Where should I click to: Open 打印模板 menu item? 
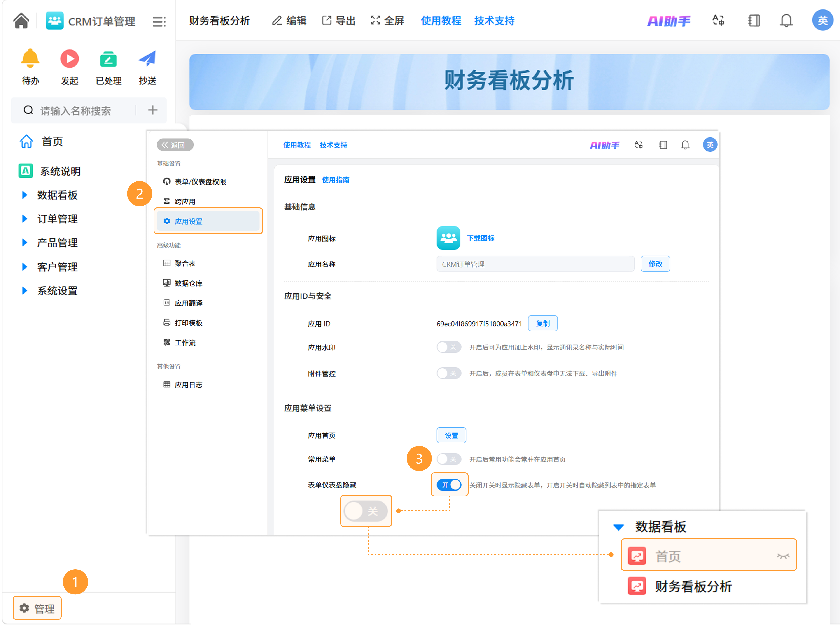tap(183, 323)
